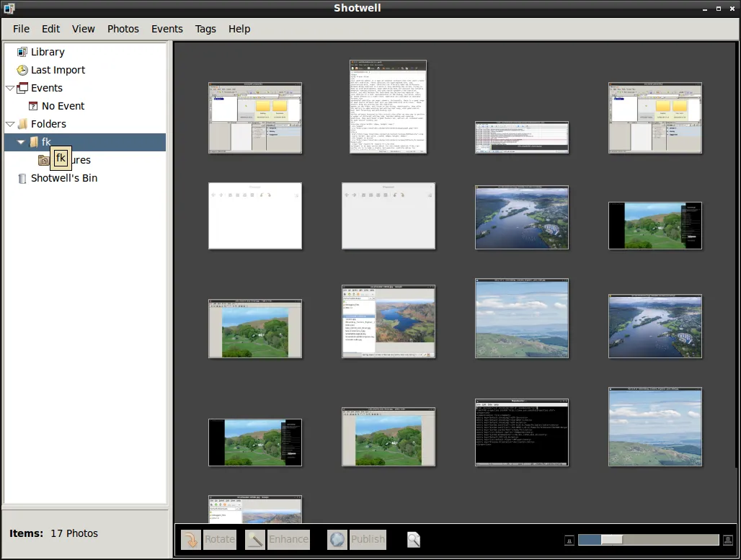Click the Publish globe icon
The image size is (741, 560).
click(x=337, y=539)
